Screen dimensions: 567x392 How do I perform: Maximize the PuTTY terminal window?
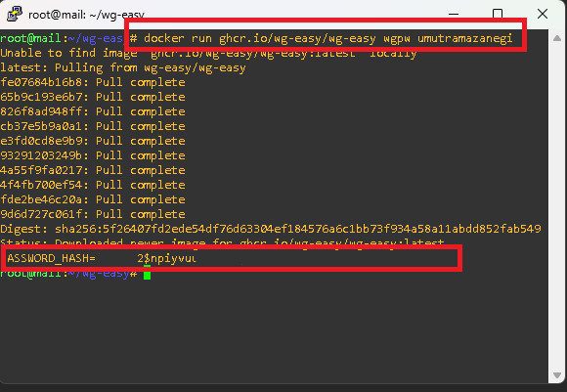(x=498, y=14)
